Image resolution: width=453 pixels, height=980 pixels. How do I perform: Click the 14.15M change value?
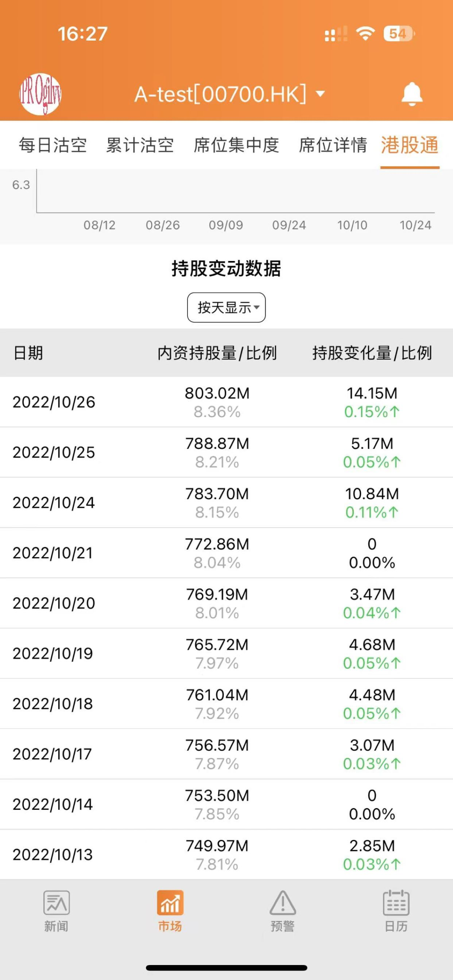click(372, 393)
